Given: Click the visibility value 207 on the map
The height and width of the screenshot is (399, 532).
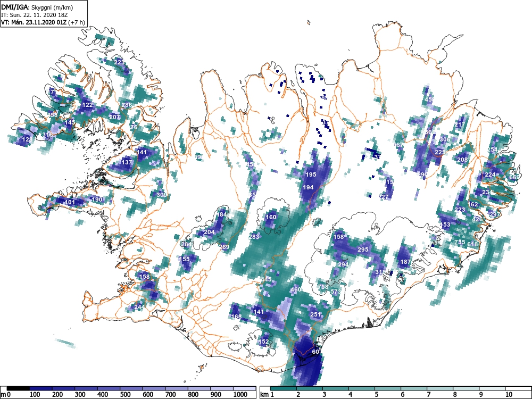Looking at the screenshot, I should 115,117.
